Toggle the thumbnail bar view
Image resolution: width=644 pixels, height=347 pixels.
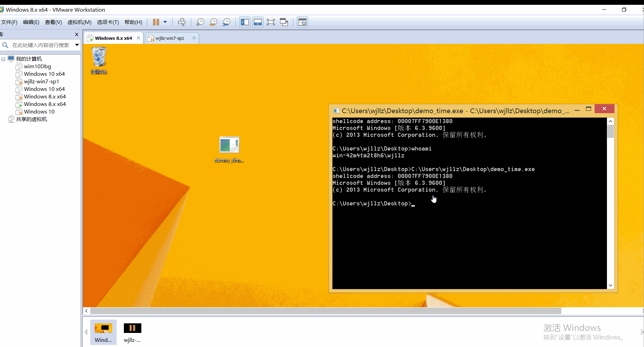coord(258,22)
